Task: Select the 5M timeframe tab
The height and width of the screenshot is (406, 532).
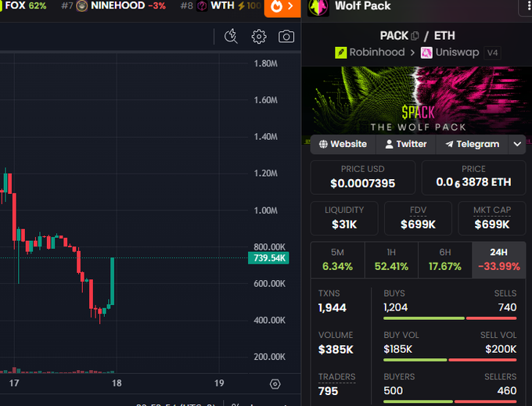Action: pyautogui.click(x=338, y=260)
